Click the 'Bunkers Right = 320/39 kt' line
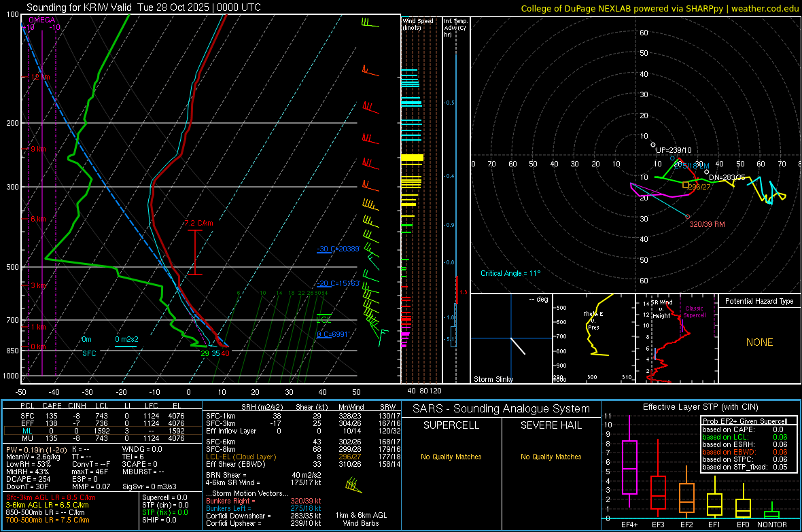Image resolution: width=802 pixels, height=532 pixels. point(264,501)
